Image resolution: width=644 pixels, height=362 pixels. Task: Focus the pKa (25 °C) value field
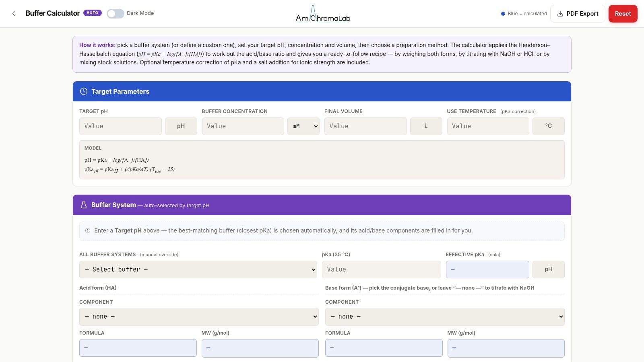coord(382,269)
